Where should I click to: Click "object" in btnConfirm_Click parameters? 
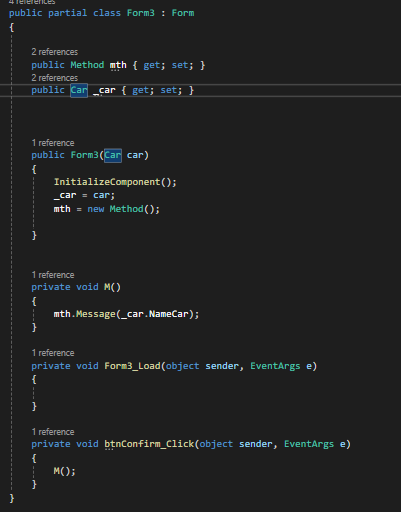(x=216, y=444)
